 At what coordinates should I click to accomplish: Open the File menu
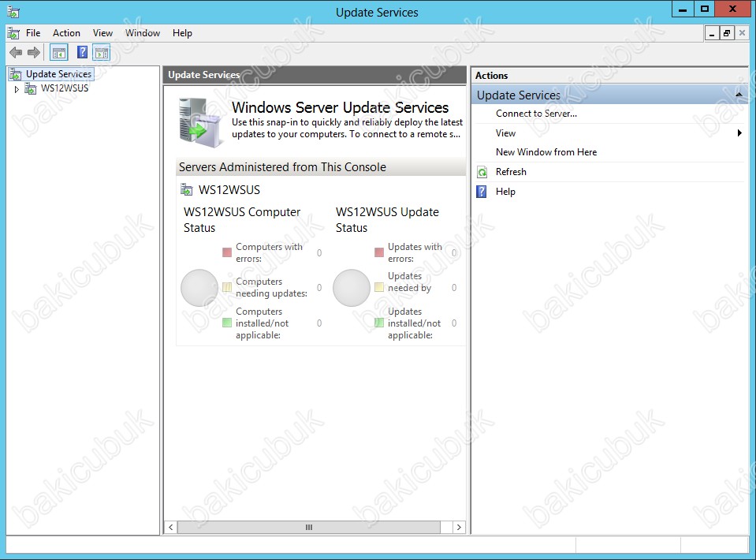pyautogui.click(x=33, y=33)
